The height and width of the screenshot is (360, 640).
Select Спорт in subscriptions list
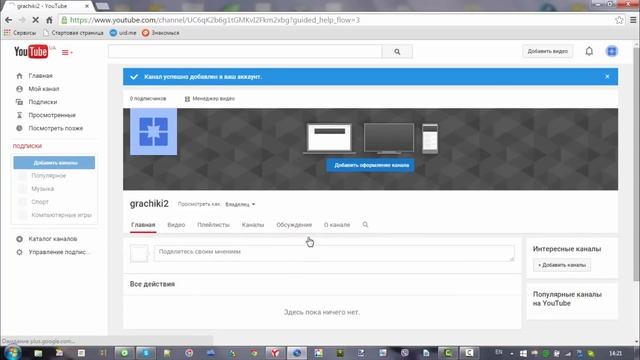click(x=40, y=202)
